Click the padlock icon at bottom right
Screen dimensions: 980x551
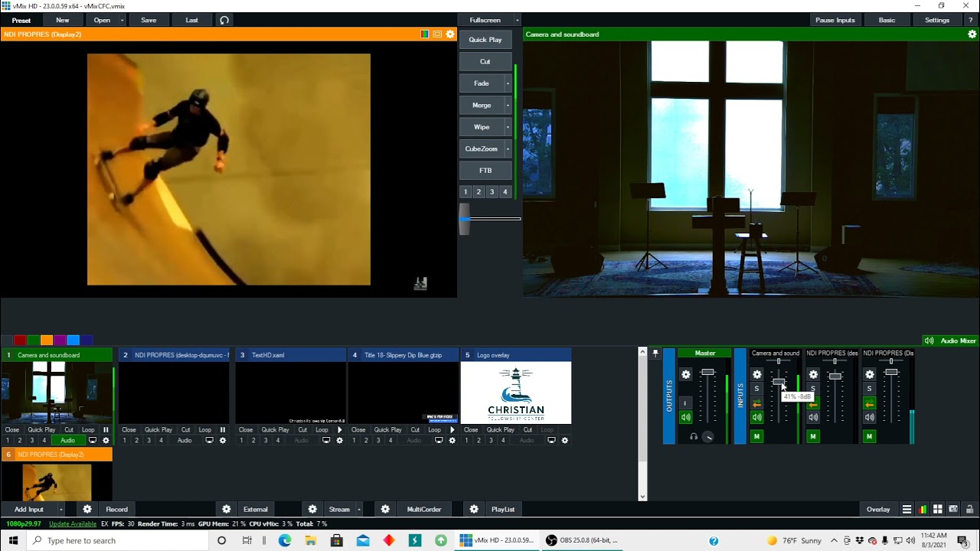969,510
